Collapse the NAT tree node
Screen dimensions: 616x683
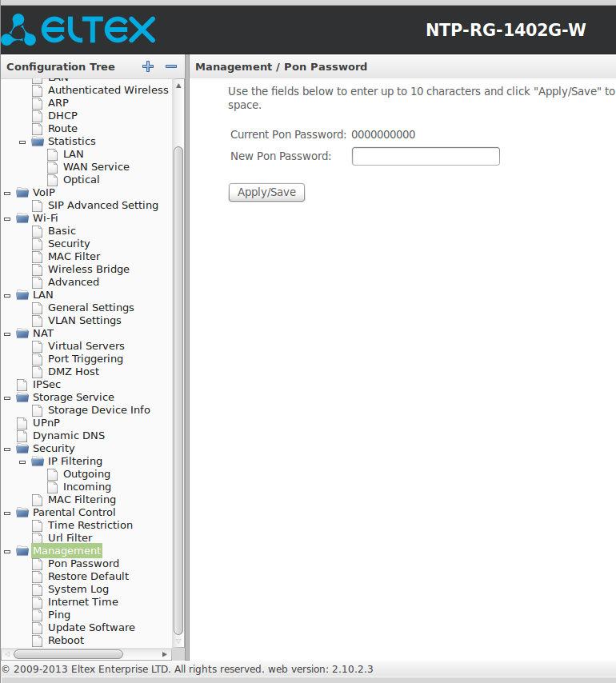click(x=7, y=334)
